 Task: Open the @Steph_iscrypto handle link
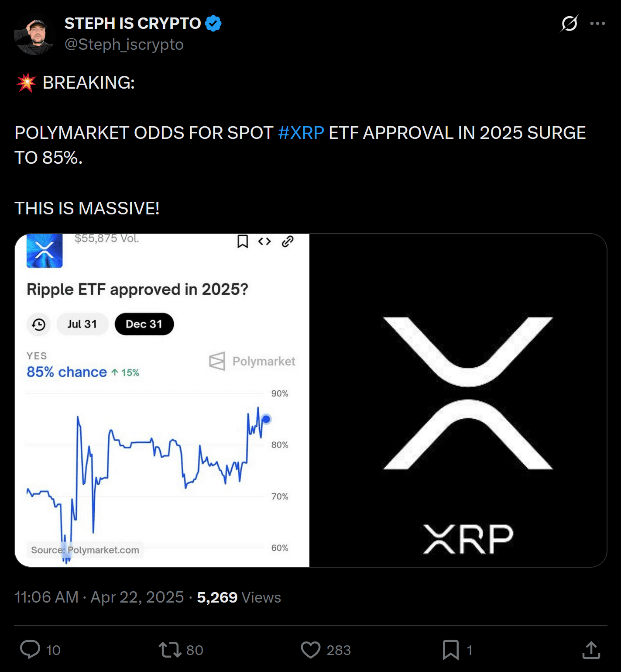tap(124, 45)
